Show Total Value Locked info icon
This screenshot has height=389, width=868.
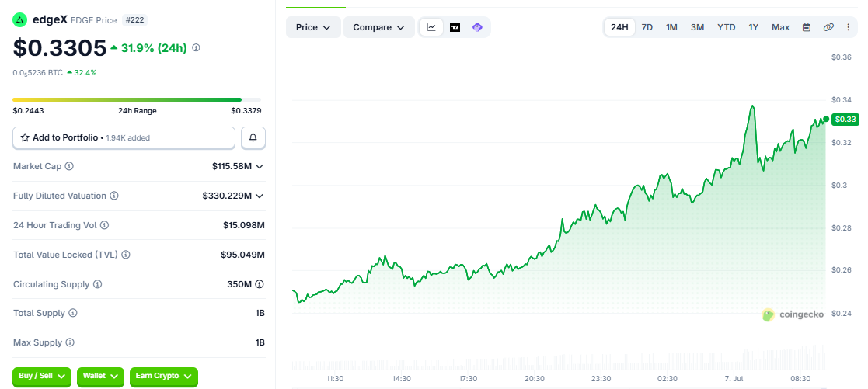tap(126, 255)
